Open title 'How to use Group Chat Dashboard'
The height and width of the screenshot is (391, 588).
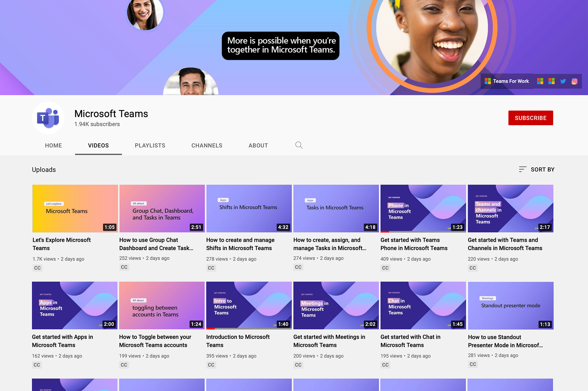[156, 244]
